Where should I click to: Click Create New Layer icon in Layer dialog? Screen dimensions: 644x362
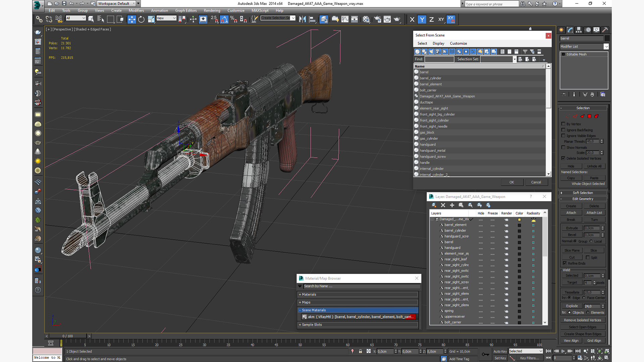434,205
